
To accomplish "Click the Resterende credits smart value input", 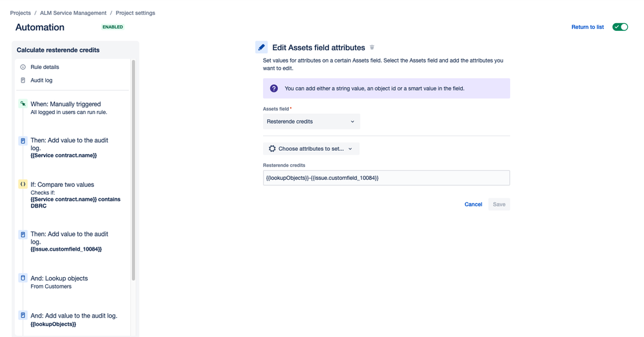I will [x=387, y=178].
